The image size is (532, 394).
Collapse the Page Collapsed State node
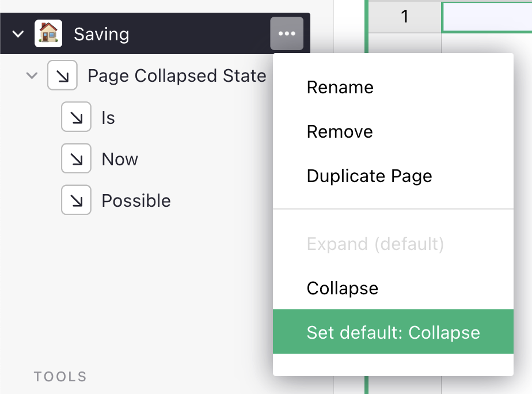pyautogui.click(x=32, y=75)
